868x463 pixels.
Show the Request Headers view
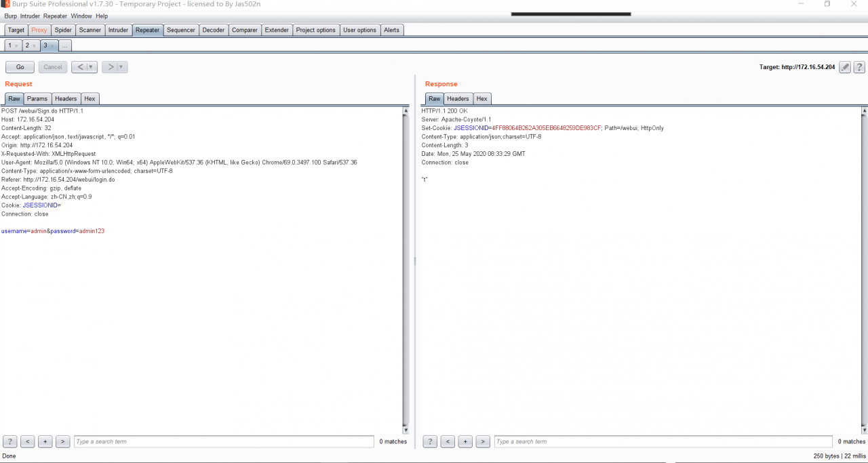coord(66,99)
